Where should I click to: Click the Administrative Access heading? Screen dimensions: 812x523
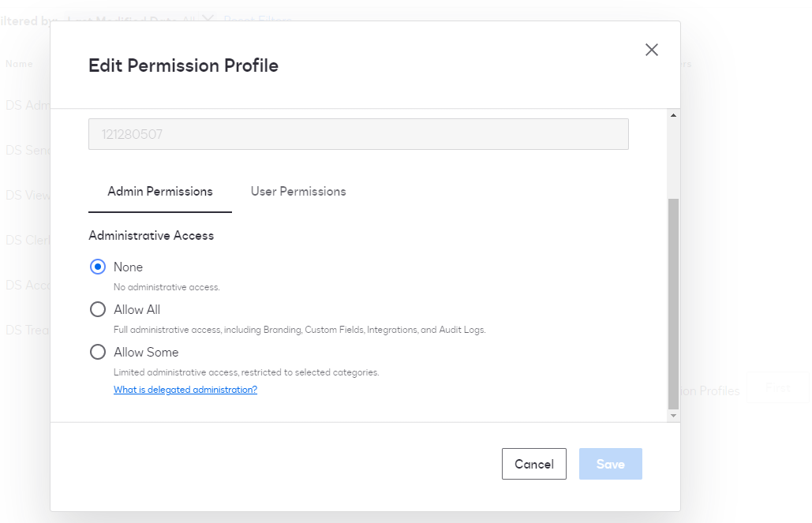point(152,235)
